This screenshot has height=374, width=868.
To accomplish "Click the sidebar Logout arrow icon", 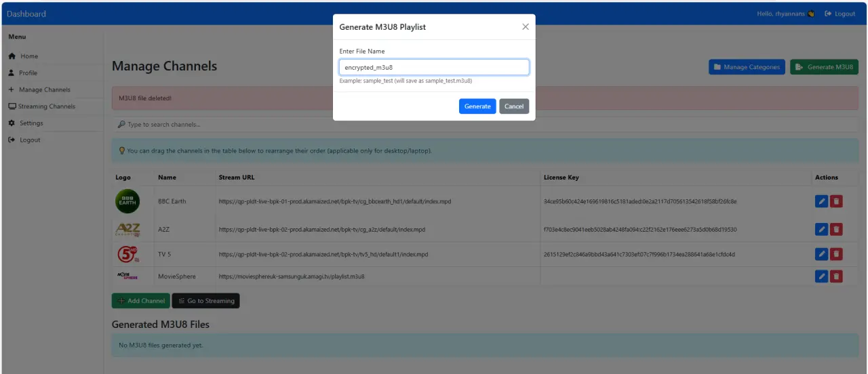I will point(12,140).
